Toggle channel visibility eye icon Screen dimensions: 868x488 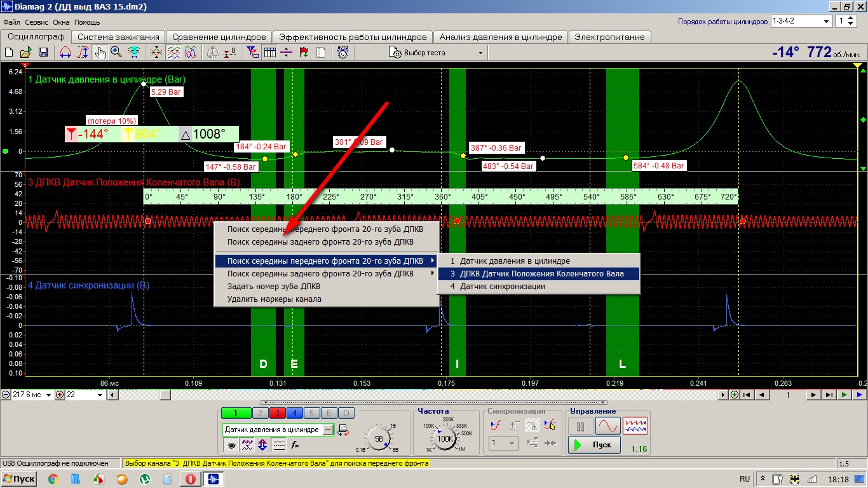click(x=230, y=445)
